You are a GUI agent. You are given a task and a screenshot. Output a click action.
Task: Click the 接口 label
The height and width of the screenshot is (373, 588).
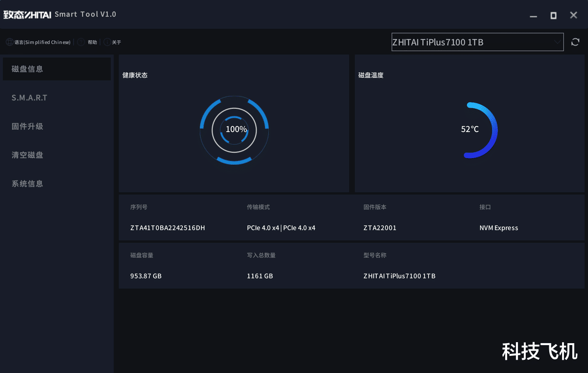coord(485,207)
